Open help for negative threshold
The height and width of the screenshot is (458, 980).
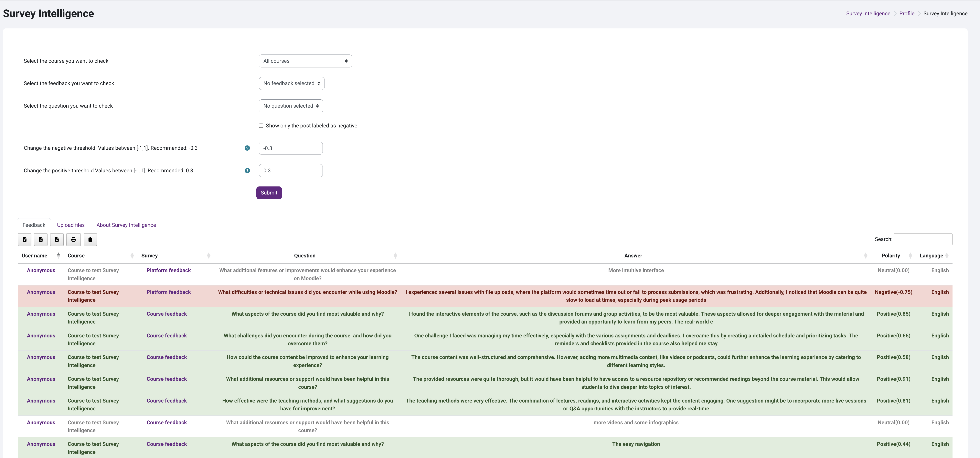click(247, 148)
